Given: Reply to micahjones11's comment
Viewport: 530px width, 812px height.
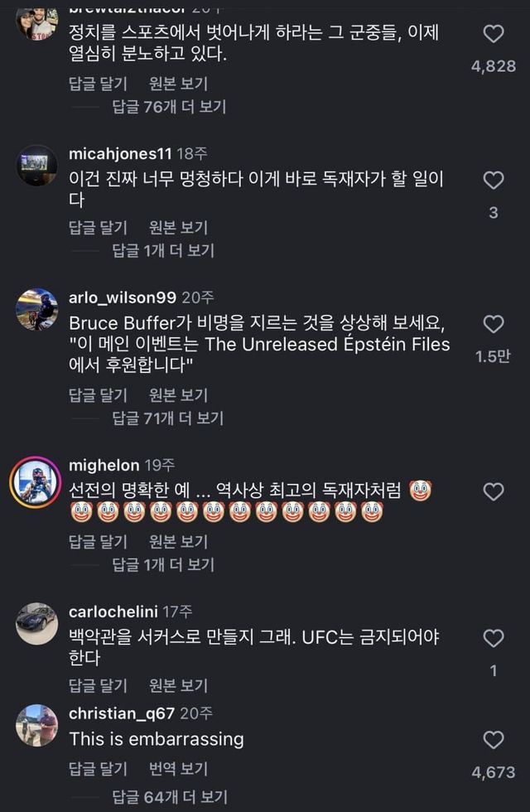Looking at the screenshot, I should coord(98,227).
